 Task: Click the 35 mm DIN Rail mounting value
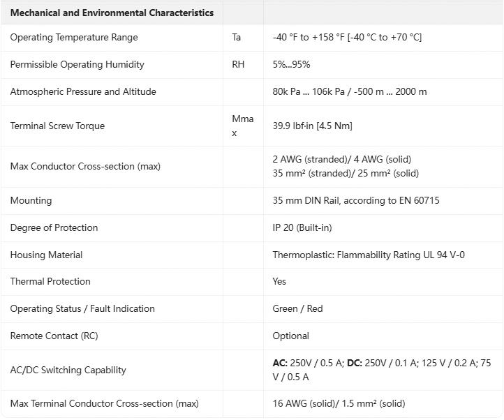point(356,200)
